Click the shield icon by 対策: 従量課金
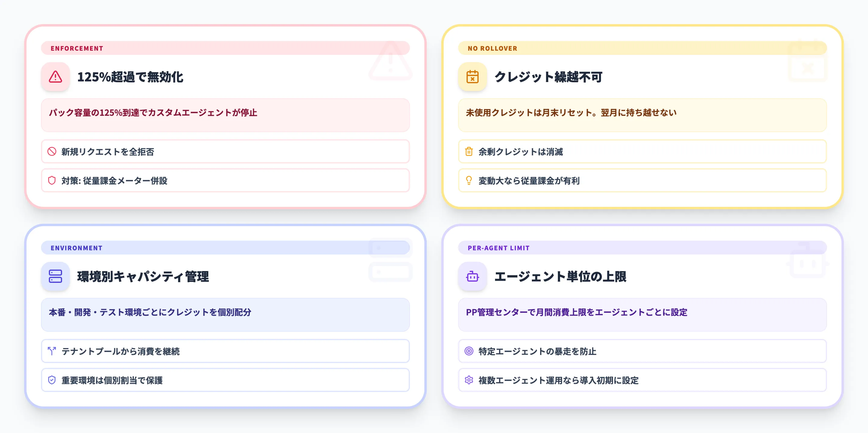The width and height of the screenshot is (868, 433). 52,180
